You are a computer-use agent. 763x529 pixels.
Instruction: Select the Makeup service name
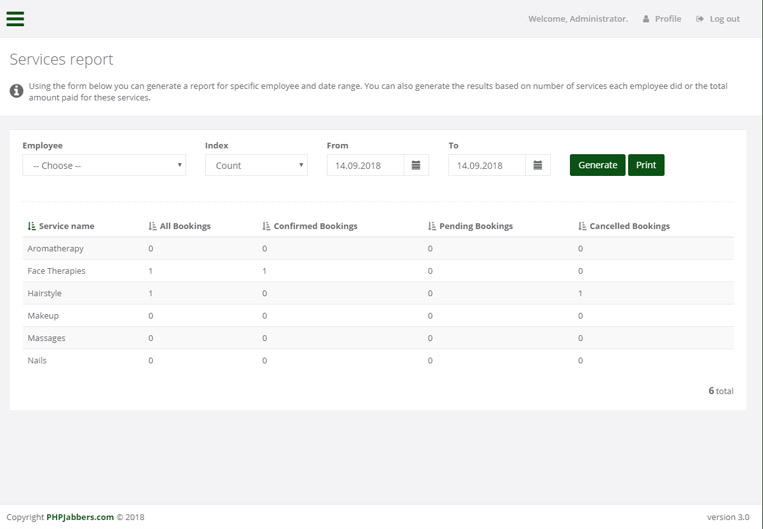click(x=43, y=316)
